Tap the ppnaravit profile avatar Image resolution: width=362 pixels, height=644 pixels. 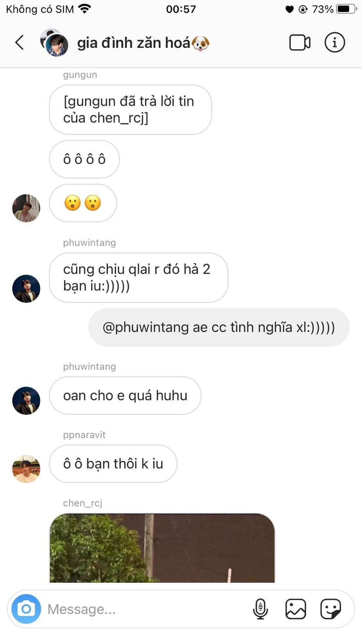coord(26,469)
